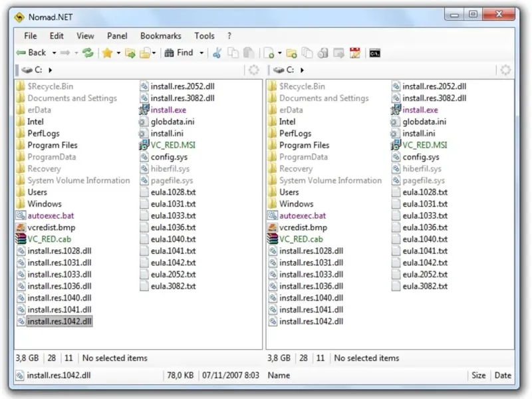Open the Back history dropdown arrow
Image resolution: width=532 pixels, height=399 pixels.
[54, 53]
